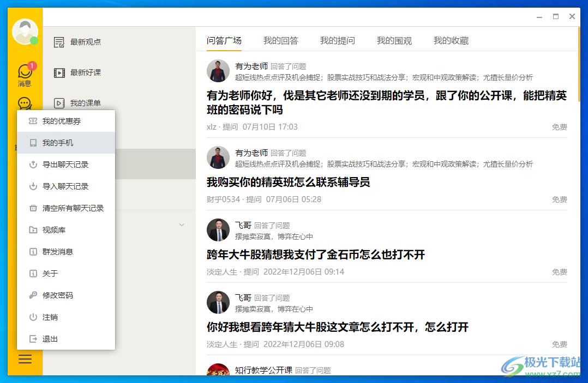Click the chat bubble icon below 消息

point(25,104)
